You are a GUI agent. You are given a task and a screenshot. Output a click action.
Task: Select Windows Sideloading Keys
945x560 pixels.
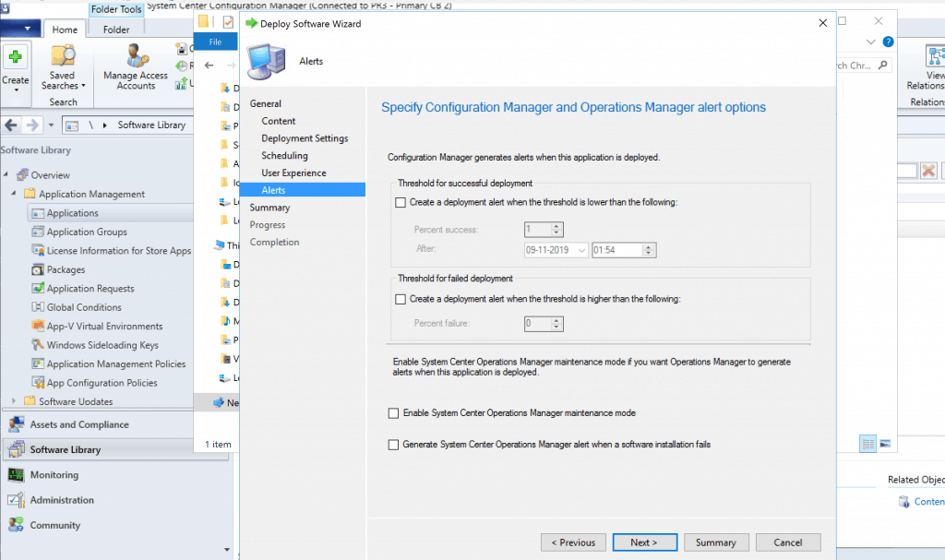tap(102, 345)
